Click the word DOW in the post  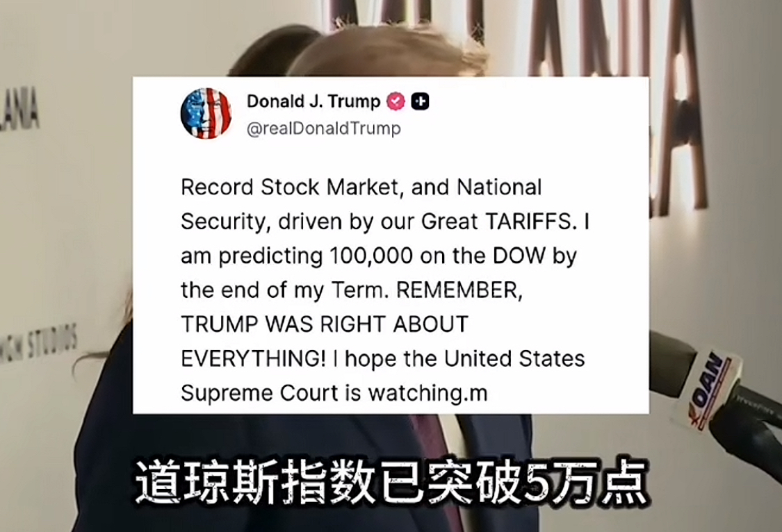519,256
